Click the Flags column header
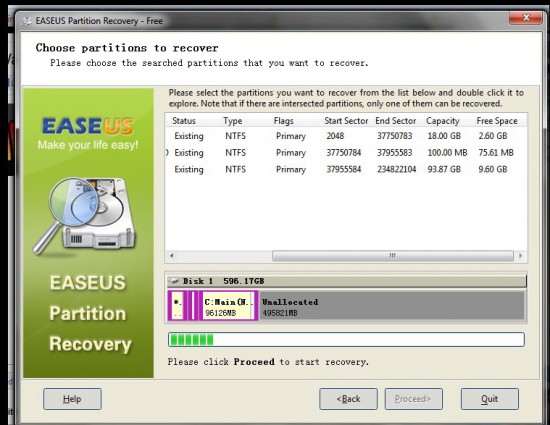Image resolution: width=550 pixels, height=425 pixels. (283, 121)
